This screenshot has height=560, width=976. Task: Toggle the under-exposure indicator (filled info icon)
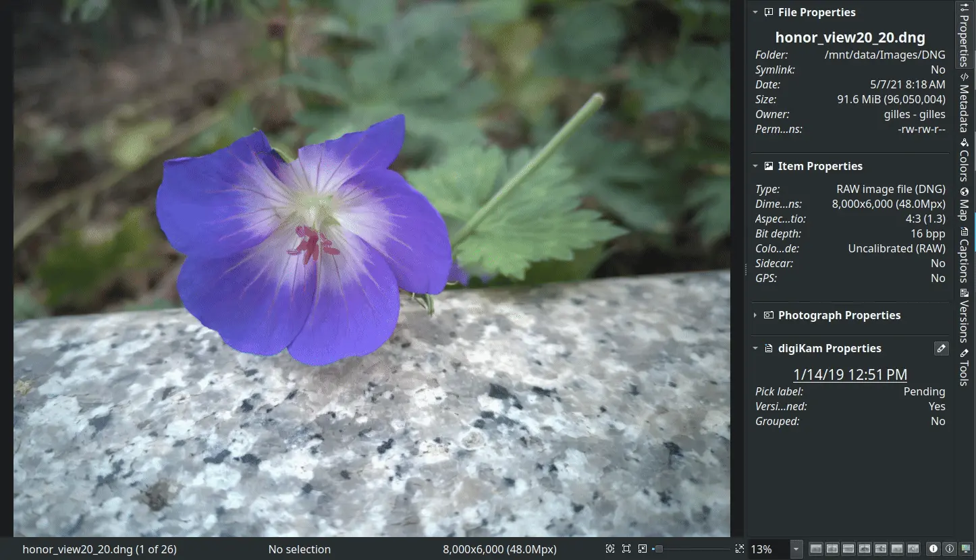point(933,549)
